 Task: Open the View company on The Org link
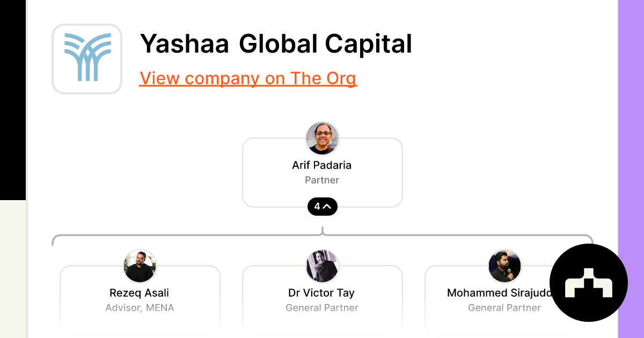(x=248, y=78)
